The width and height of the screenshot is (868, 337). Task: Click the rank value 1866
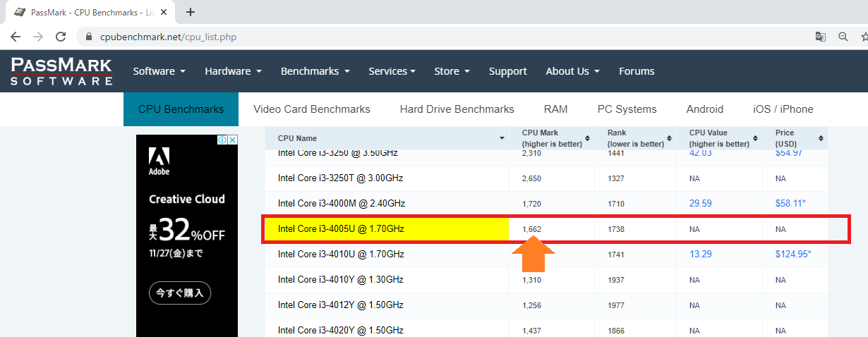coord(615,331)
